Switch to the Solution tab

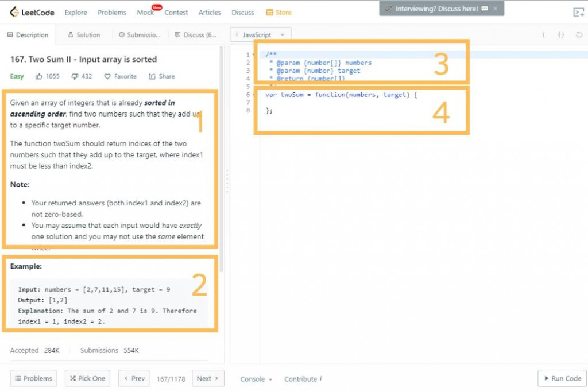pos(84,35)
